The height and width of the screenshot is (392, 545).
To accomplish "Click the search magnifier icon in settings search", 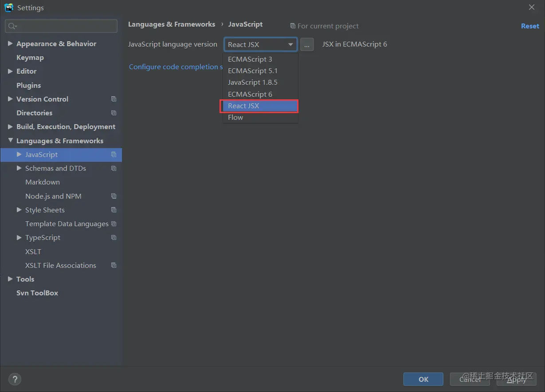I will [12, 26].
